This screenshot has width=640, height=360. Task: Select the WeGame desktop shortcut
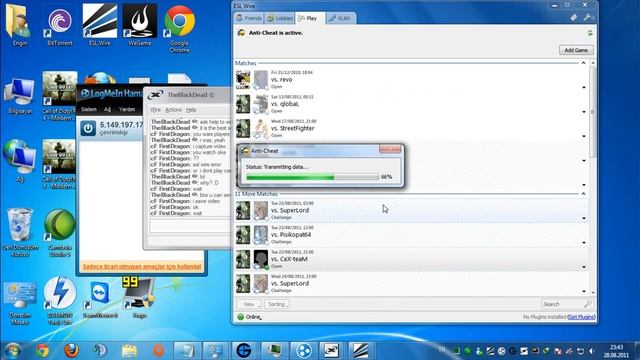point(140,24)
